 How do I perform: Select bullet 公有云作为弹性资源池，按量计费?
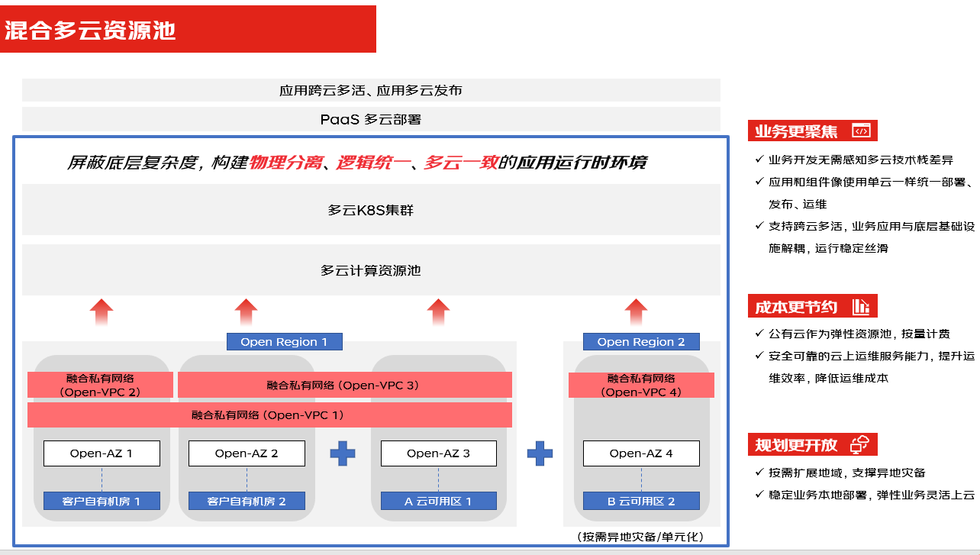tap(859, 334)
